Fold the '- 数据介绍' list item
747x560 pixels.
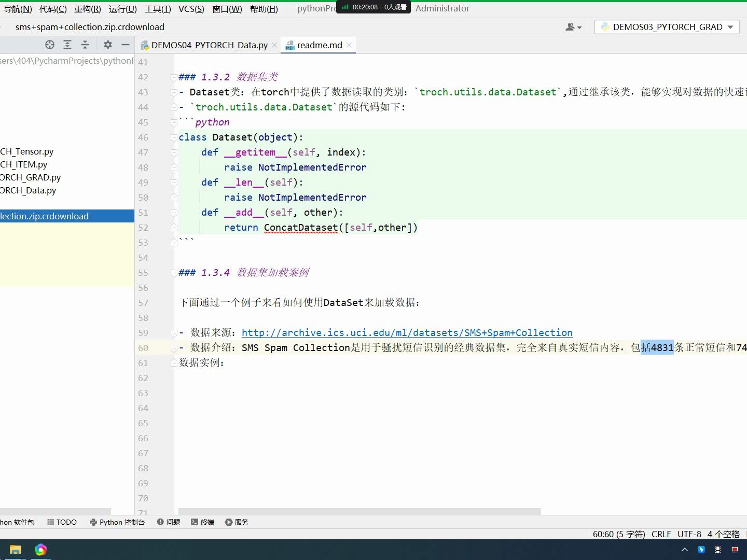pos(174,348)
